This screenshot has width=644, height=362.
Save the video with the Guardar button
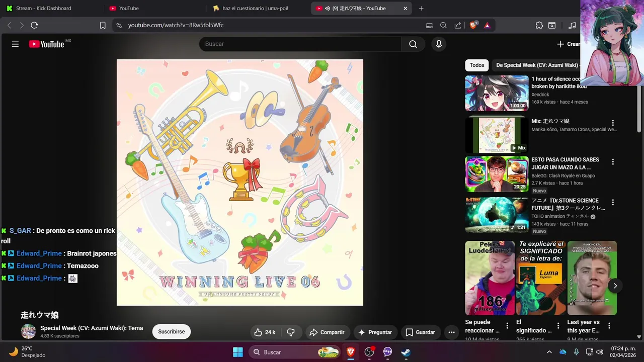420,332
